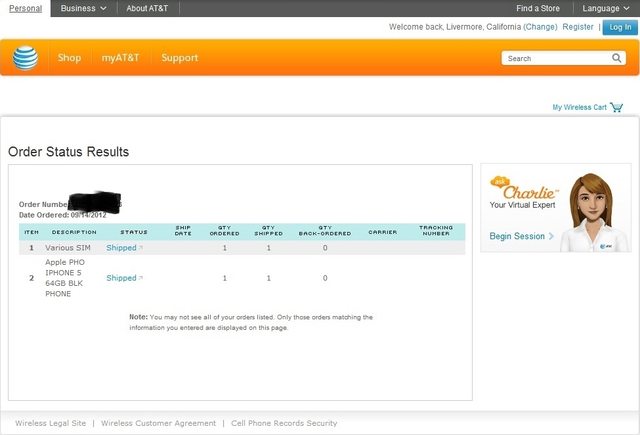Click the Register link
The width and height of the screenshot is (640, 435).
click(578, 27)
